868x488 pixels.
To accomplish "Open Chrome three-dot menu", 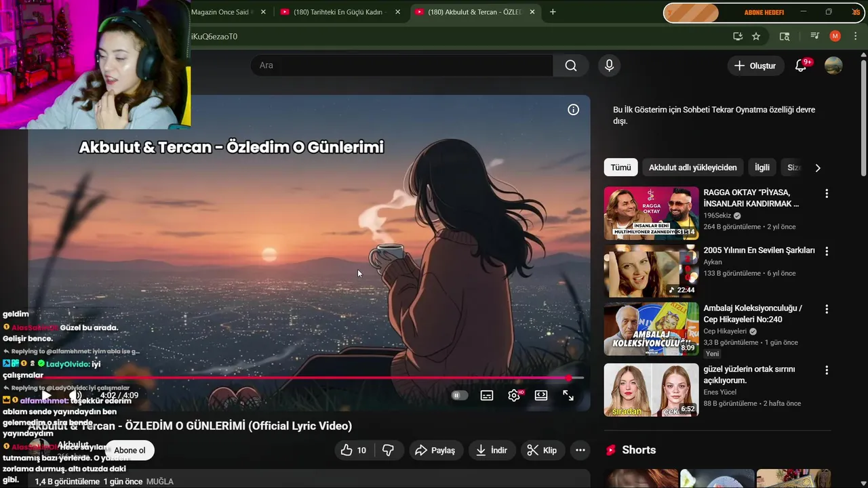I will point(856,36).
